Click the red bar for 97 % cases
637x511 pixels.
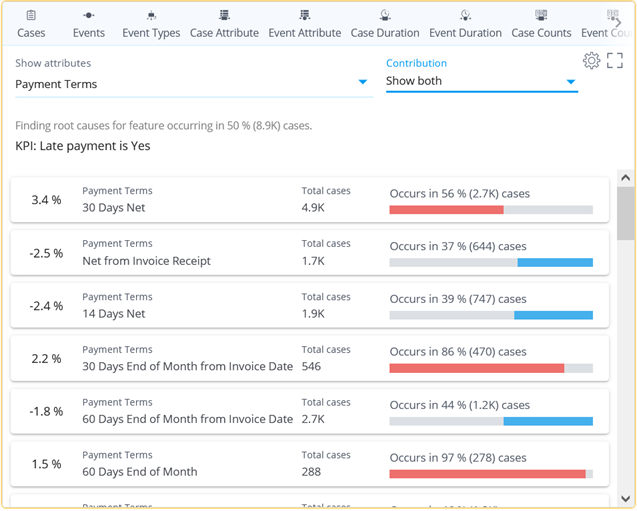tap(488, 474)
